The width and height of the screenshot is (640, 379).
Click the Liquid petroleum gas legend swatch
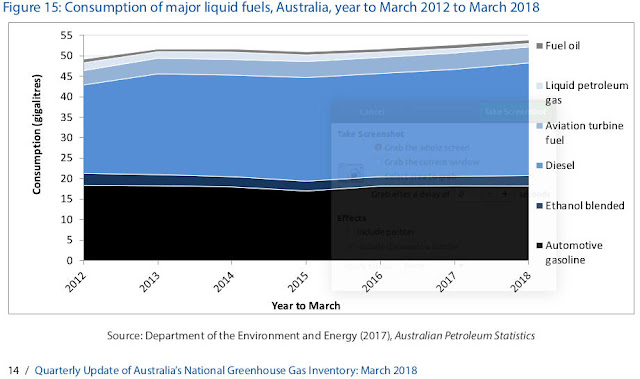[x=539, y=86]
